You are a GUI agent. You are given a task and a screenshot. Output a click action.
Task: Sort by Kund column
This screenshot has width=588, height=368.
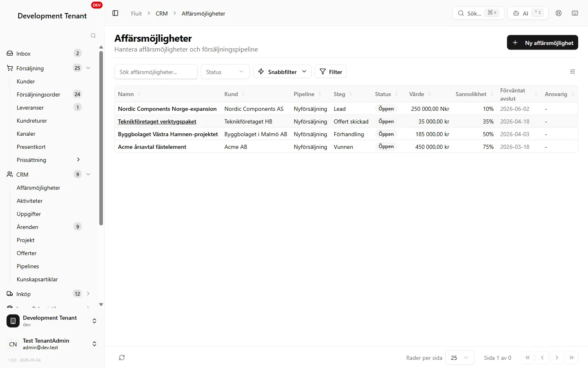[x=235, y=94]
